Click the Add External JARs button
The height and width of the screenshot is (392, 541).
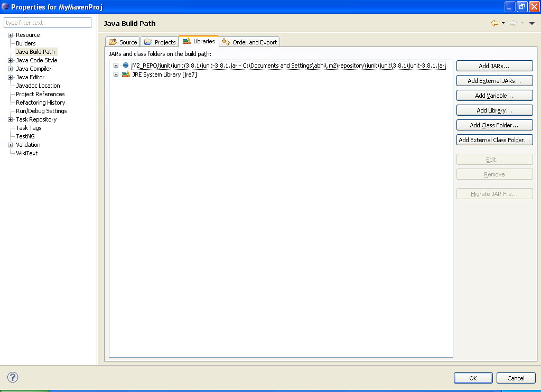point(494,80)
